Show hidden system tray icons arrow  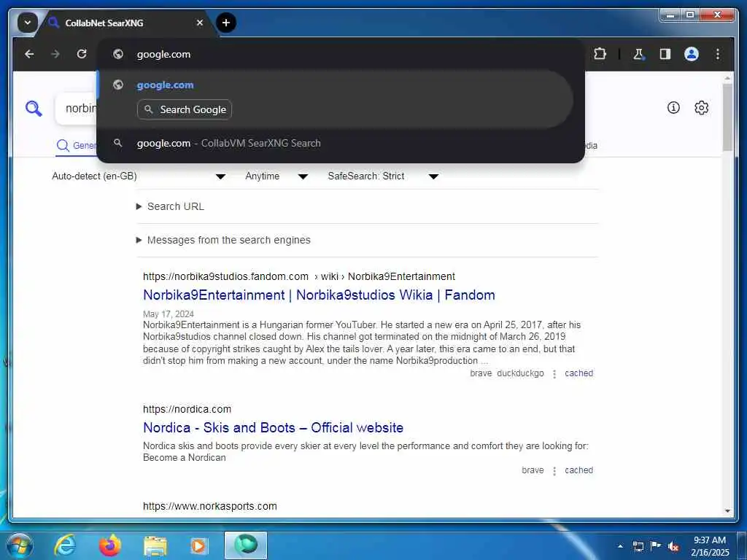pos(620,546)
